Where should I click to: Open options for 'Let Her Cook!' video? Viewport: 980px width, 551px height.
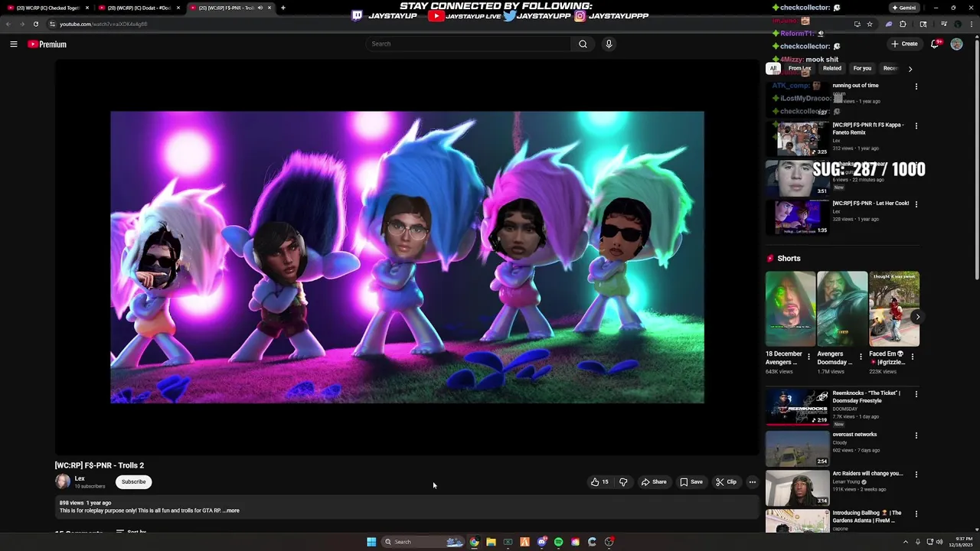916,204
